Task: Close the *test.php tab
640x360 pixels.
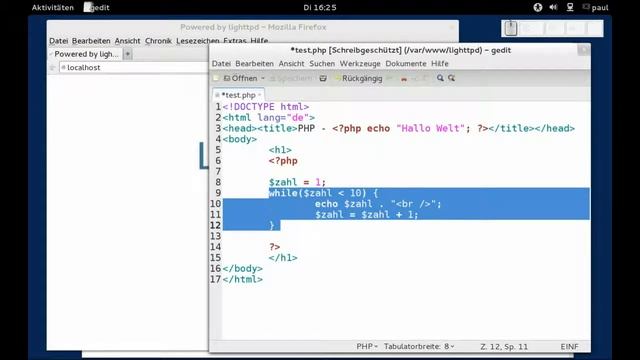Action: click(260, 95)
